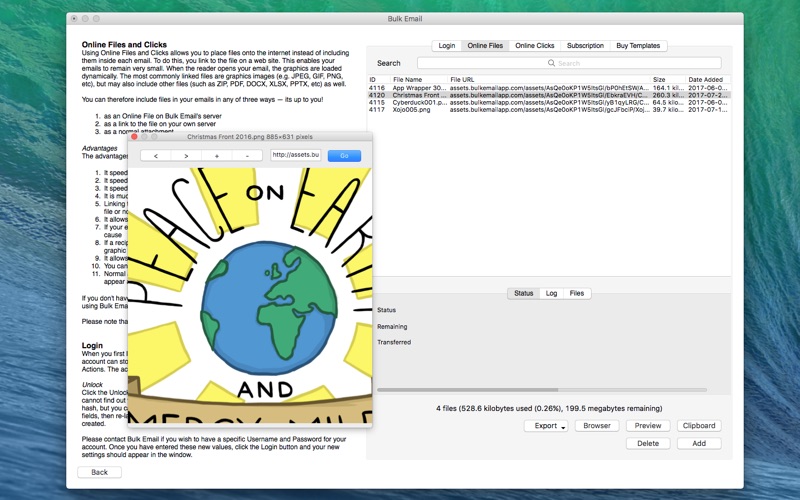Screen dimensions: 800x500
Task: Select the Online Files tab
Action: pos(485,46)
